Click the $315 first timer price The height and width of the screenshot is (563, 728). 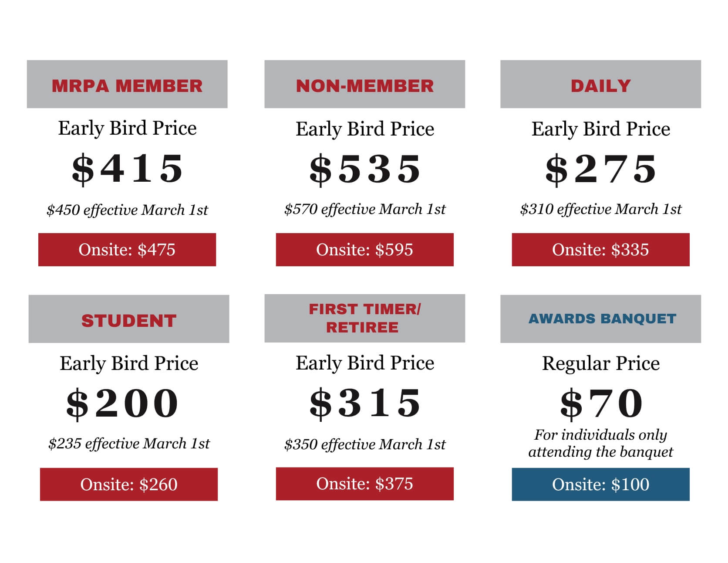coord(364,403)
